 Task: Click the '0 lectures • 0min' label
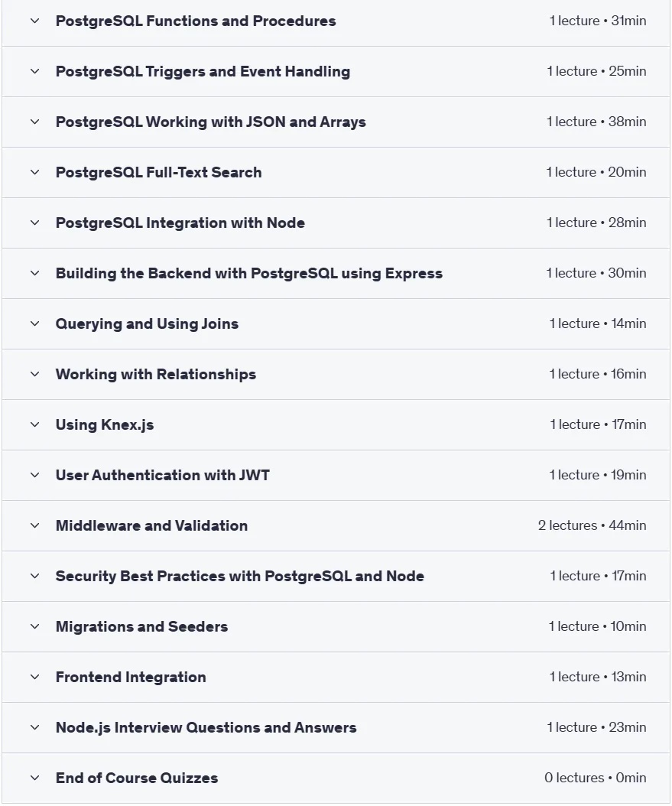[x=595, y=778]
